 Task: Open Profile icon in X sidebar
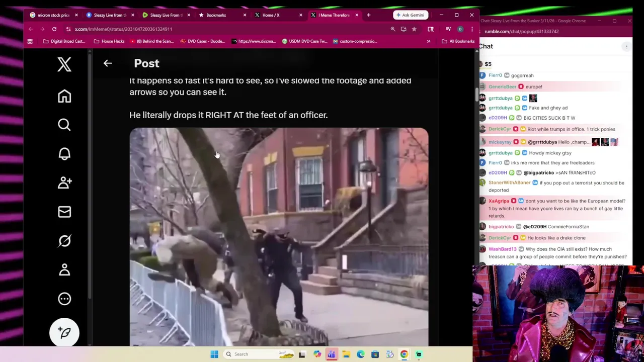tap(64, 270)
